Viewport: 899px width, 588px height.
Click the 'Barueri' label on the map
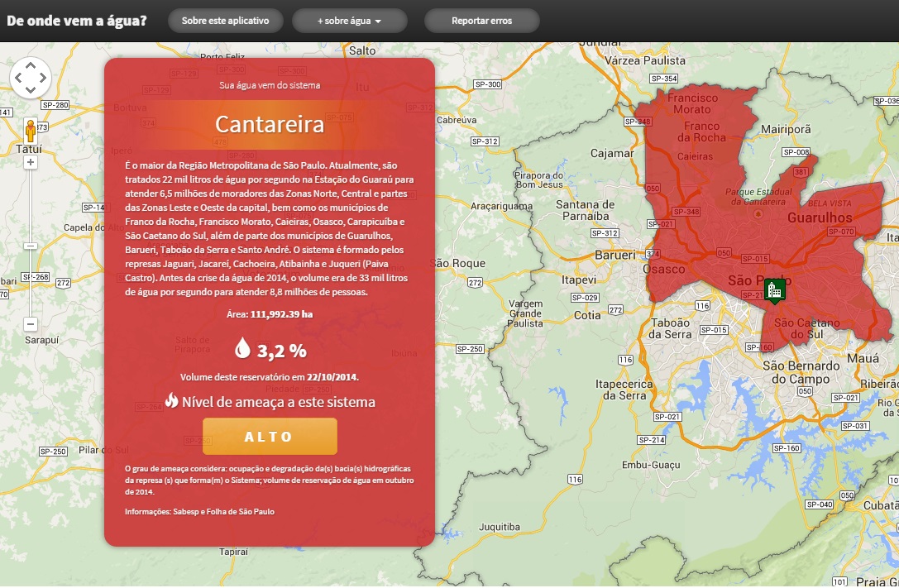615,255
